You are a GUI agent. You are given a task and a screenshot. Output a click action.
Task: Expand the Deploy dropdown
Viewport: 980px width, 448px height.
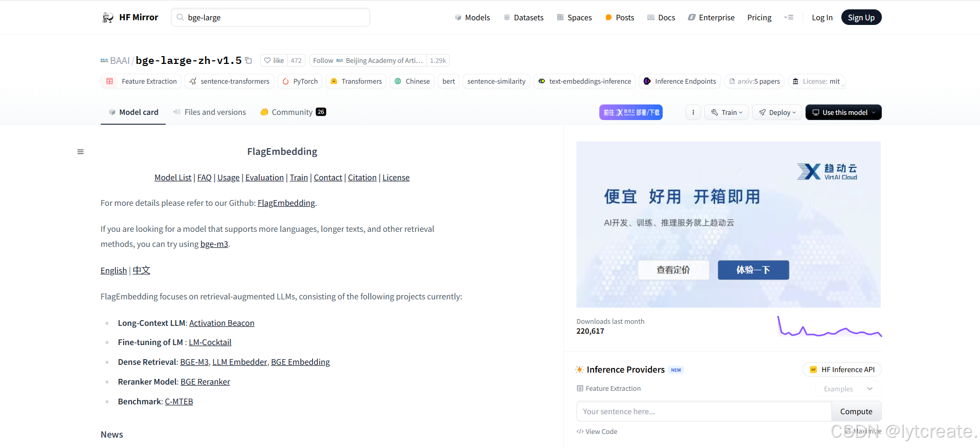[x=777, y=112]
